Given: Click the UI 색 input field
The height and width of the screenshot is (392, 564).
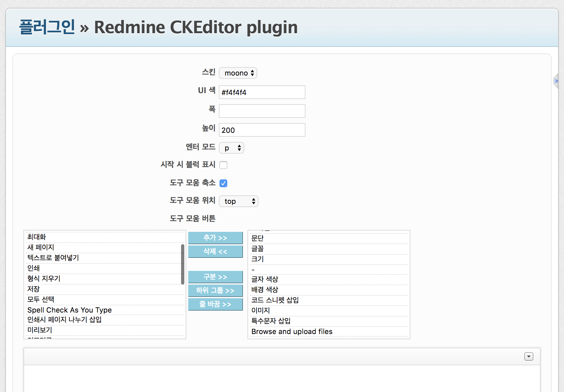Looking at the screenshot, I should pyautogui.click(x=262, y=92).
